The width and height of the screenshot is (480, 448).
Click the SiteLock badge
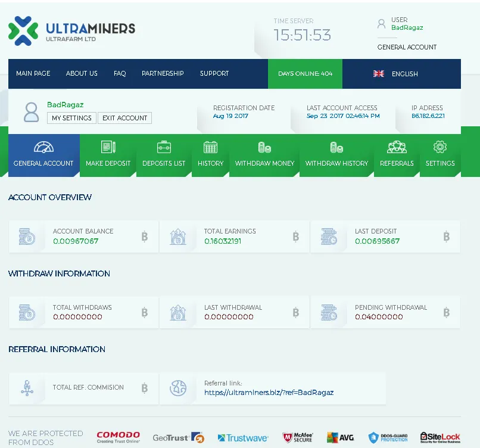[x=440, y=437]
